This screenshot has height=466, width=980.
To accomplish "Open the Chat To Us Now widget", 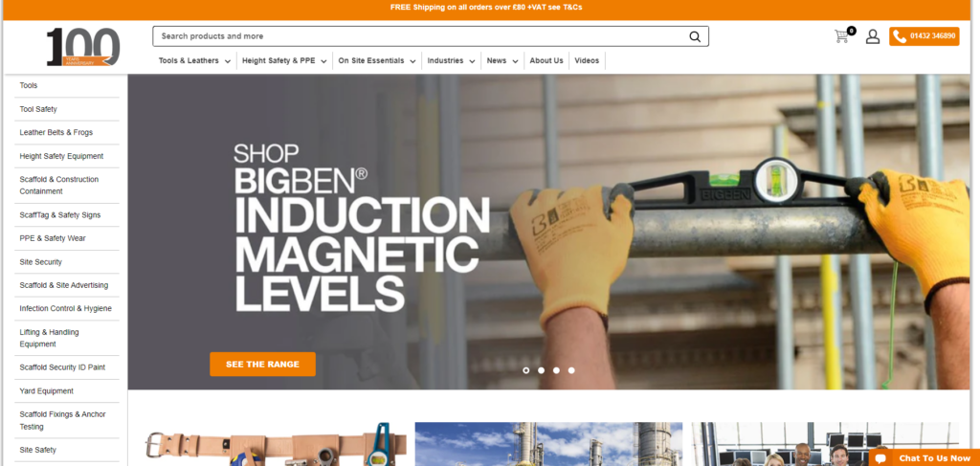I will [x=924, y=458].
